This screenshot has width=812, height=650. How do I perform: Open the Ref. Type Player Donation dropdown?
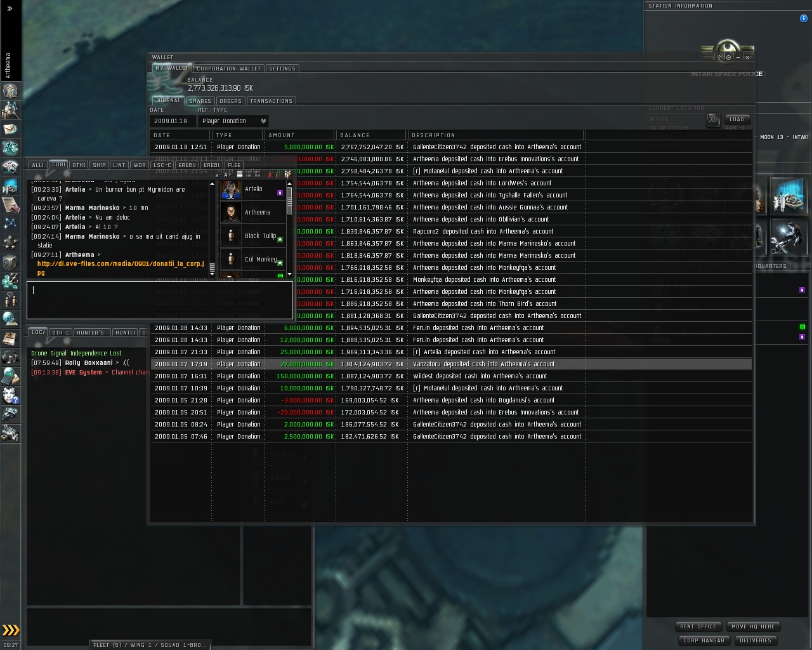coord(233,121)
